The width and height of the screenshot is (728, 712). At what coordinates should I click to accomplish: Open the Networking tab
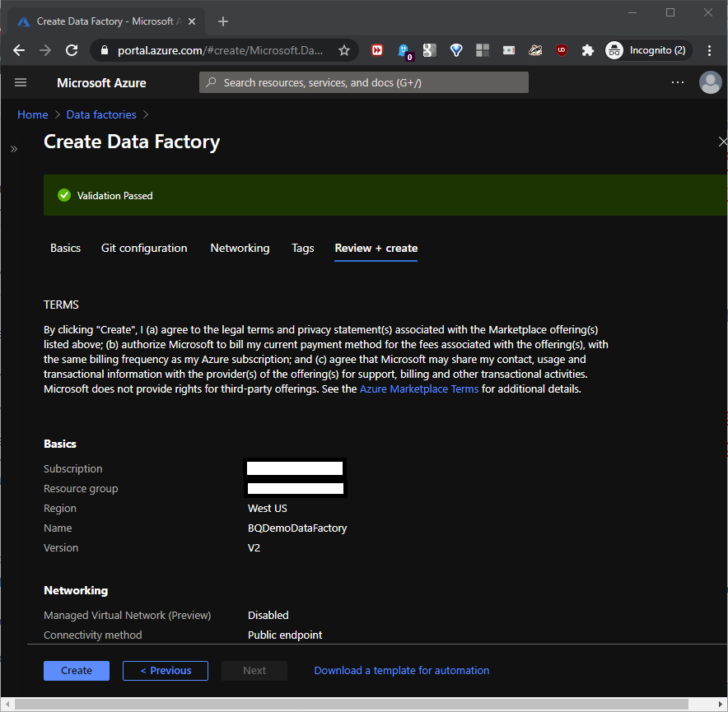240,248
